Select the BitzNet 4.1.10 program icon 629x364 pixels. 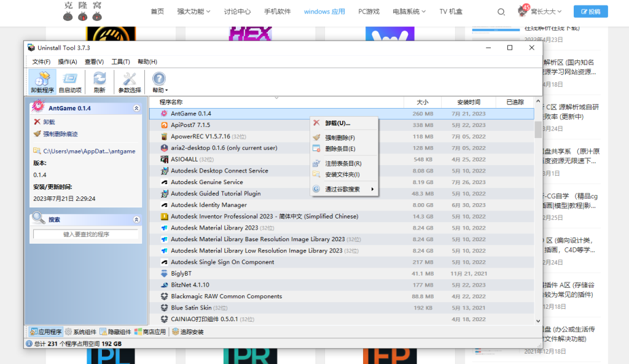tap(164, 285)
